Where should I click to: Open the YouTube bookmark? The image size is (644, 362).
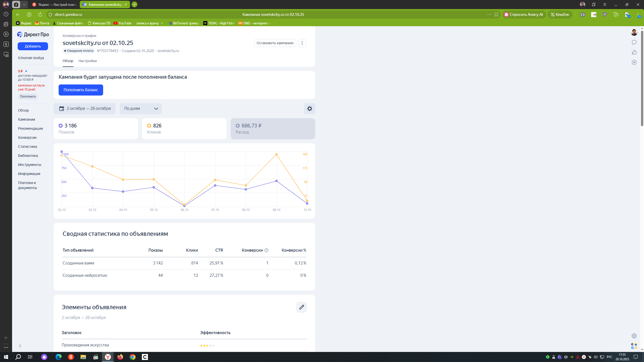tap(123, 23)
